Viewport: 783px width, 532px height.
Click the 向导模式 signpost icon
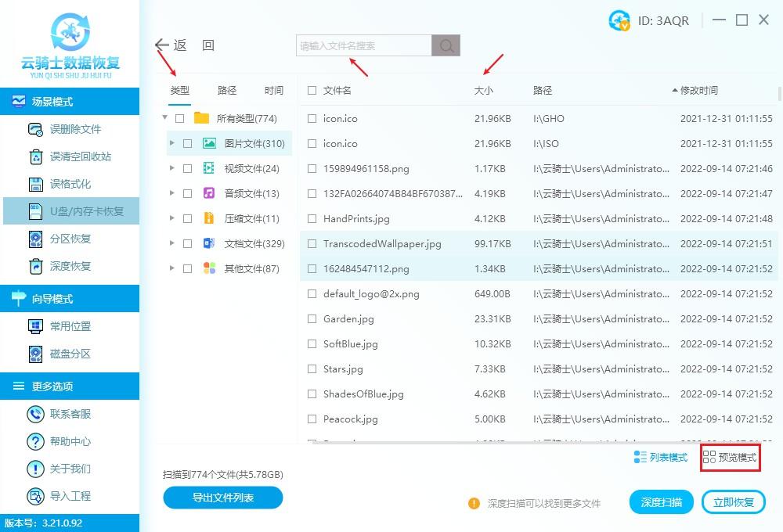click(19, 298)
